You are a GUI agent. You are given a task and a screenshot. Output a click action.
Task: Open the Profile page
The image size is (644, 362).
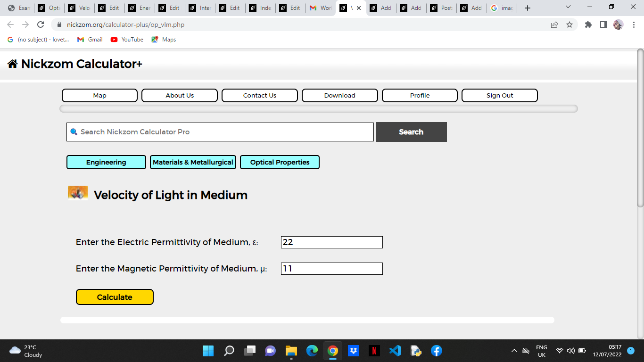pyautogui.click(x=420, y=95)
